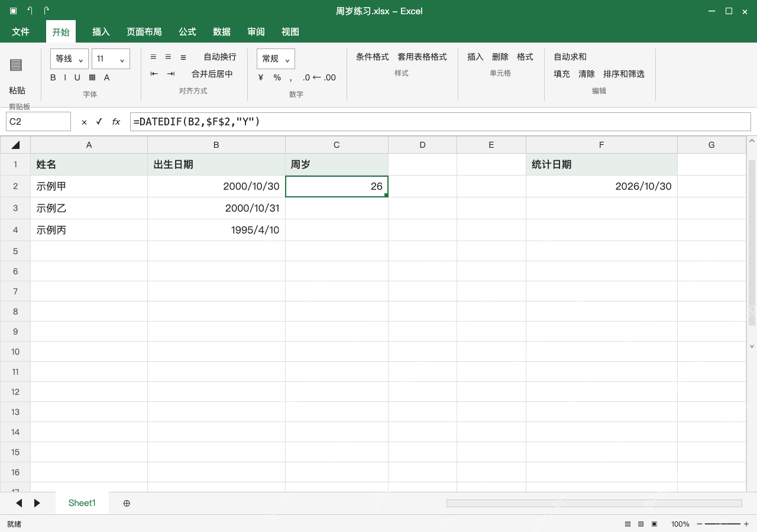Viewport: 757px width, 532px height.
Task: Click into the formula bar
Action: 441,122
